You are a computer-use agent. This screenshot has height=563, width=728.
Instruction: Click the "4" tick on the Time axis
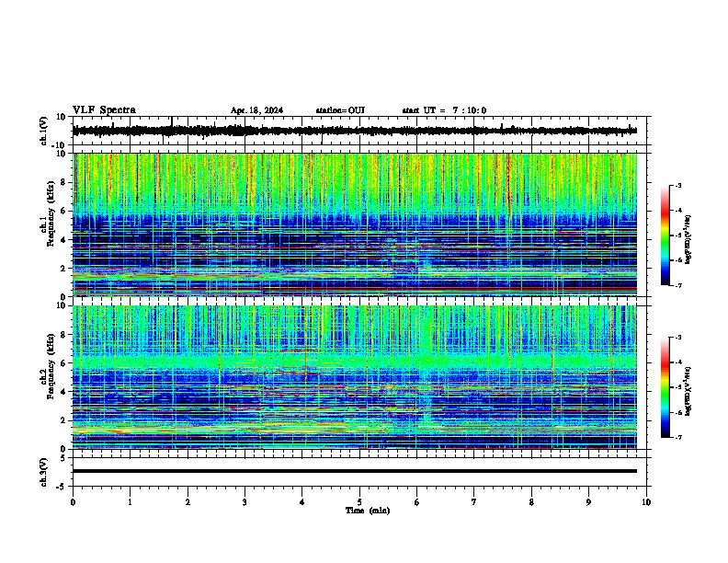coord(302,502)
